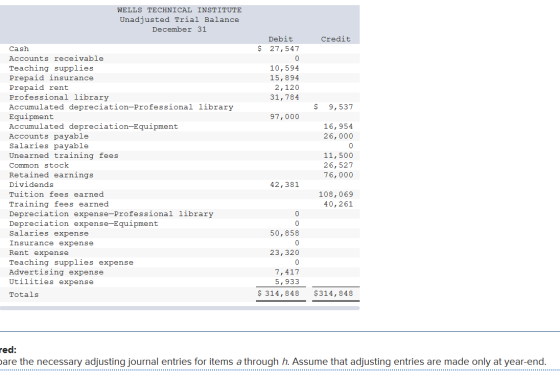This screenshot has width=560, height=372.
Task: Click the 'Utilities expense' row label
Action: coord(51,282)
